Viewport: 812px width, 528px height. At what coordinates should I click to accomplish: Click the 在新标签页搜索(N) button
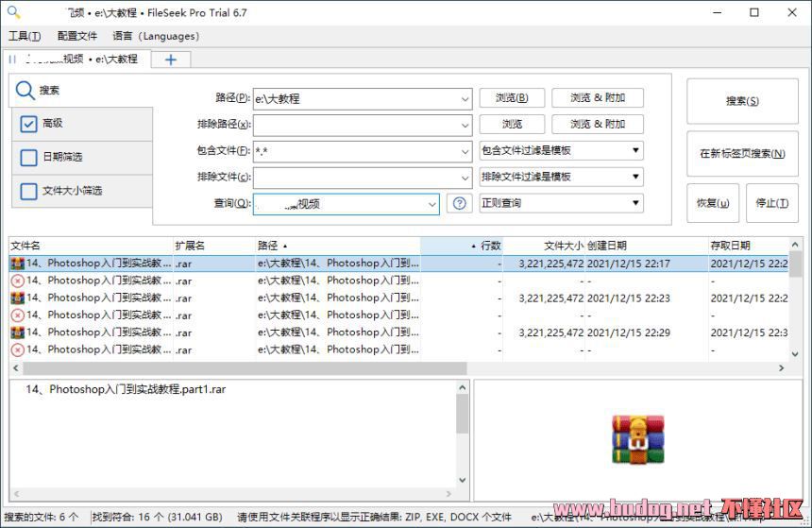tap(742, 153)
